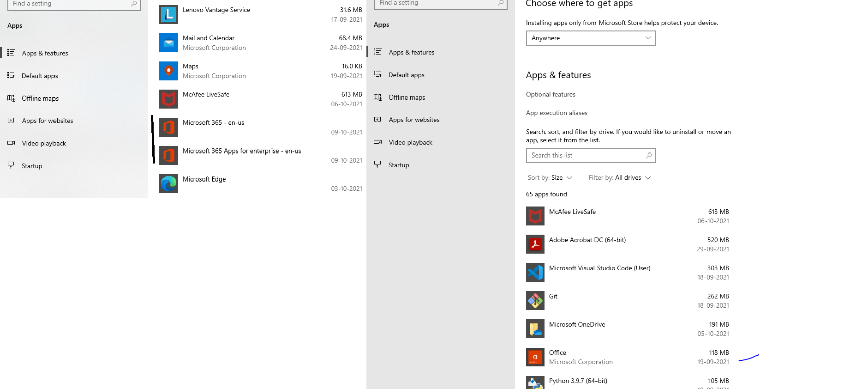Select the Git name text
868x389 pixels.
point(553,296)
